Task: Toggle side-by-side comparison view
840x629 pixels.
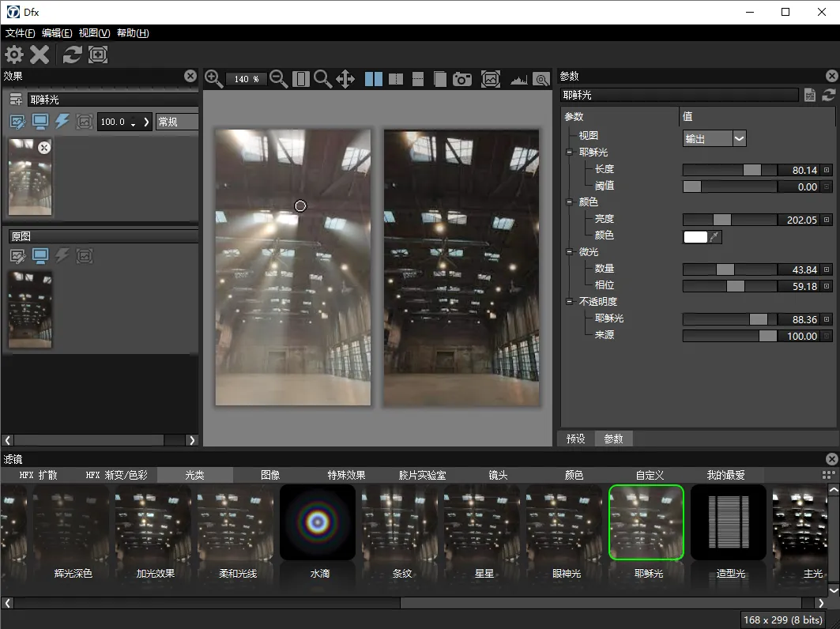Action: 374,79
